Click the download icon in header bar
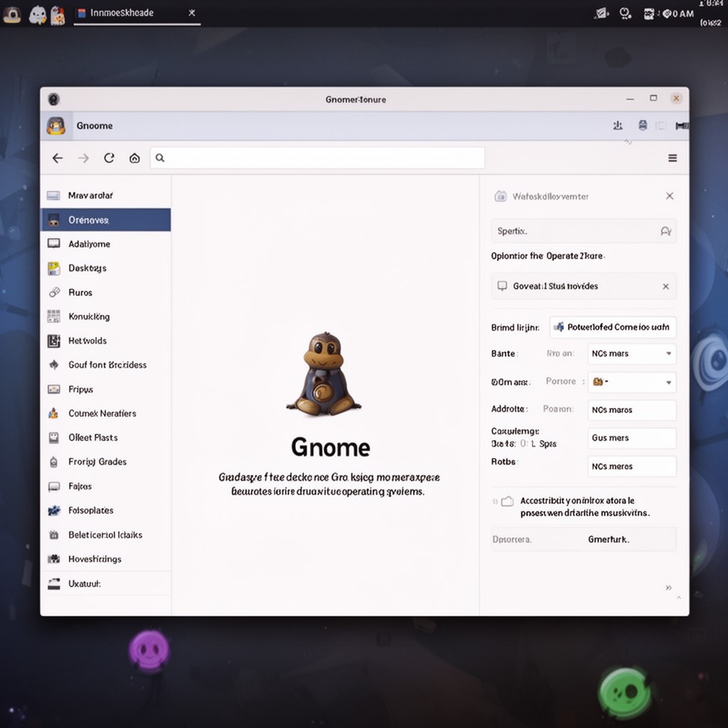 618,125
